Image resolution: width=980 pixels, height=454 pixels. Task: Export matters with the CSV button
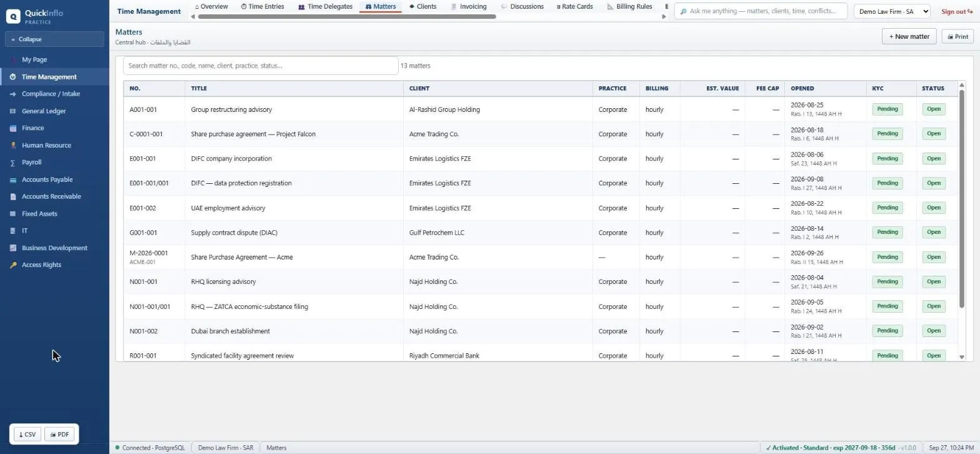pyautogui.click(x=27, y=435)
